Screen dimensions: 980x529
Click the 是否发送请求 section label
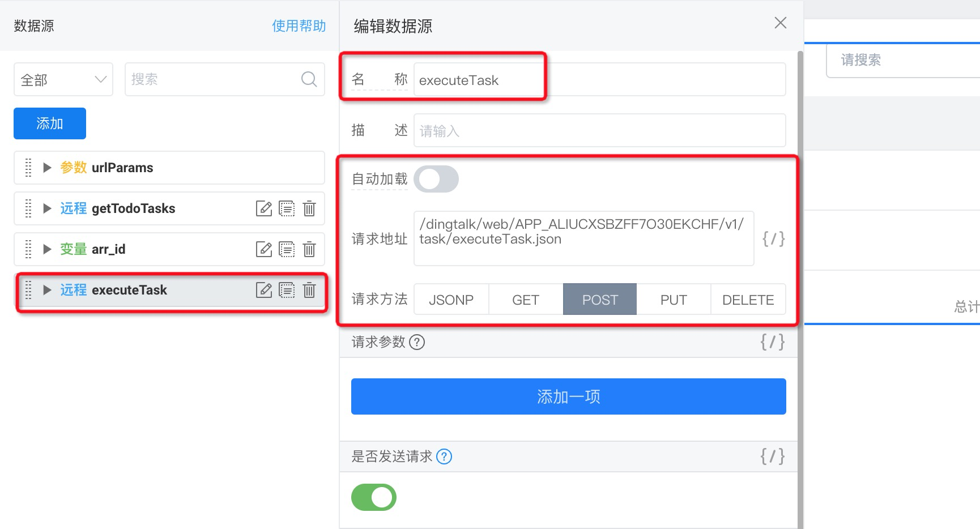[392, 457]
